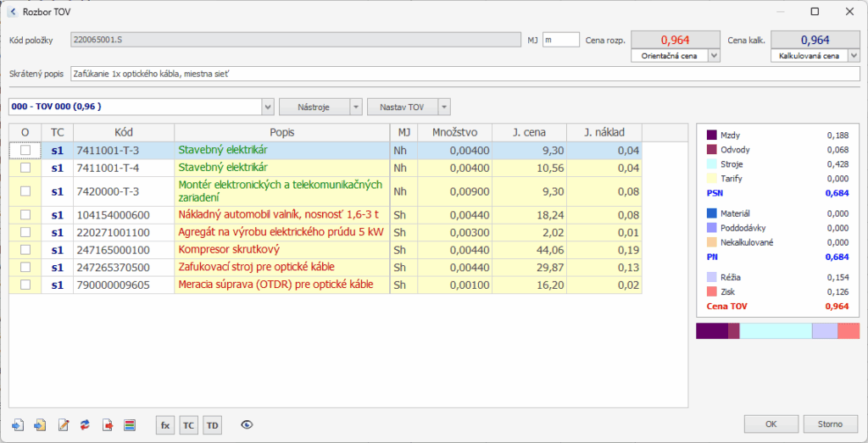The width and height of the screenshot is (868, 443).
Task: Confirm with the OK button
Action: 770,424
